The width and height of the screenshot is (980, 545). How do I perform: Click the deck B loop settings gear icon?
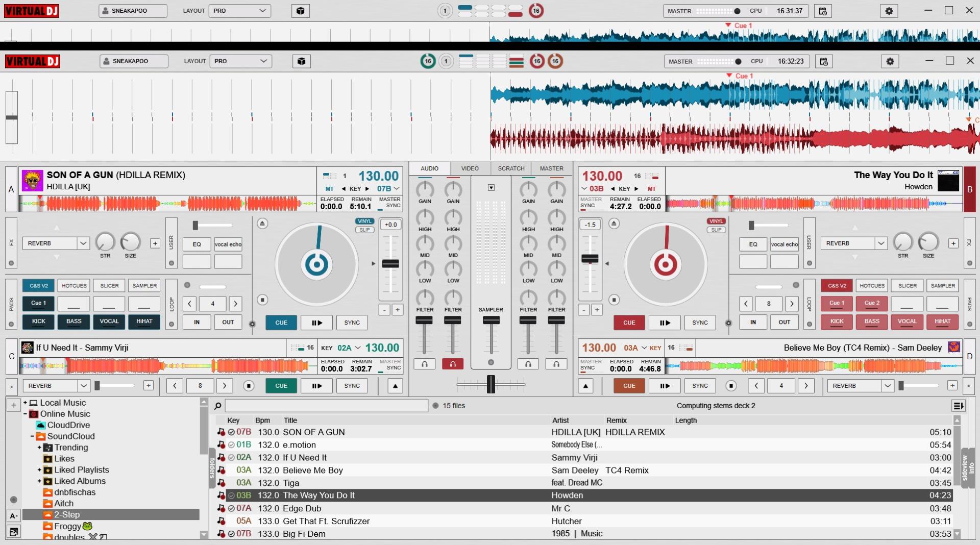click(x=728, y=323)
